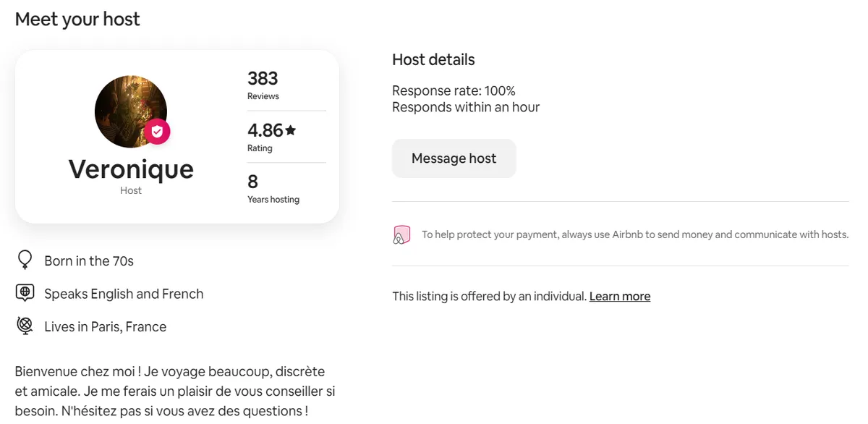The image size is (868, 424).
Task: Click the Airbnb payment protection shield icon
Action: coord(401,234)
